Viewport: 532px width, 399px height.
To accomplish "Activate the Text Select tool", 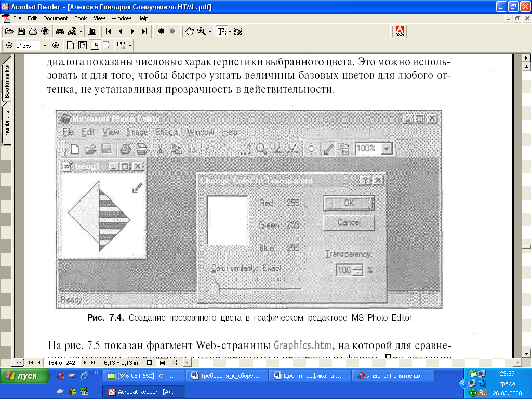I will [221, 32].
